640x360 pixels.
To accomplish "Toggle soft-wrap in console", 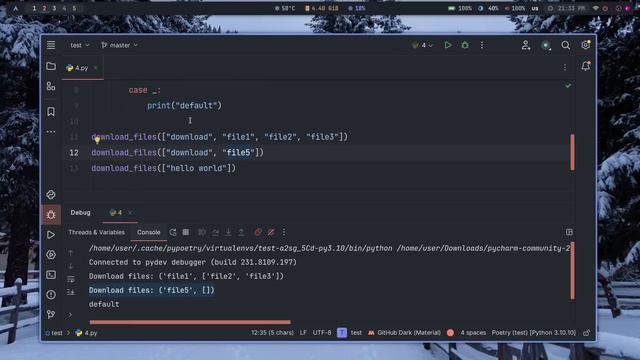I will [x=71, y=279].
